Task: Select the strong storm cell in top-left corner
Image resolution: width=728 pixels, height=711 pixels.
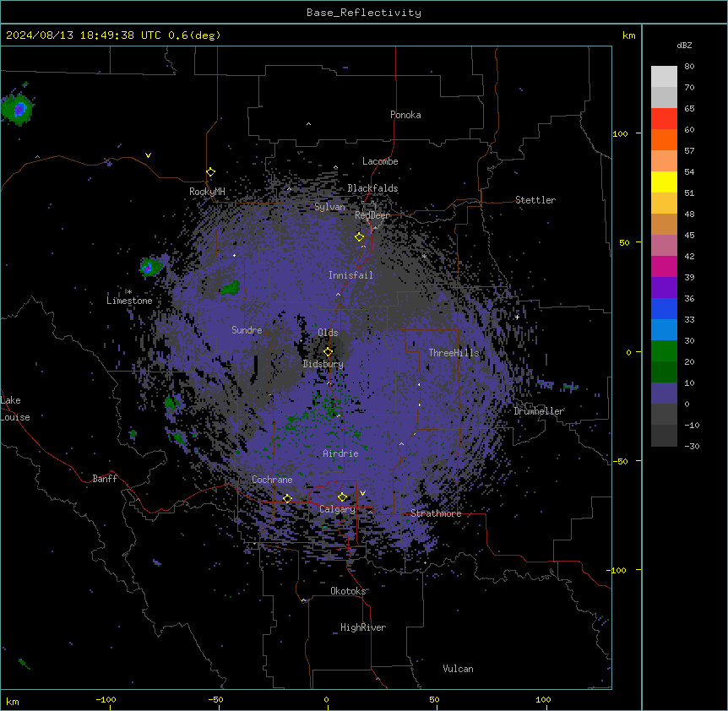Action: [18, 109]
